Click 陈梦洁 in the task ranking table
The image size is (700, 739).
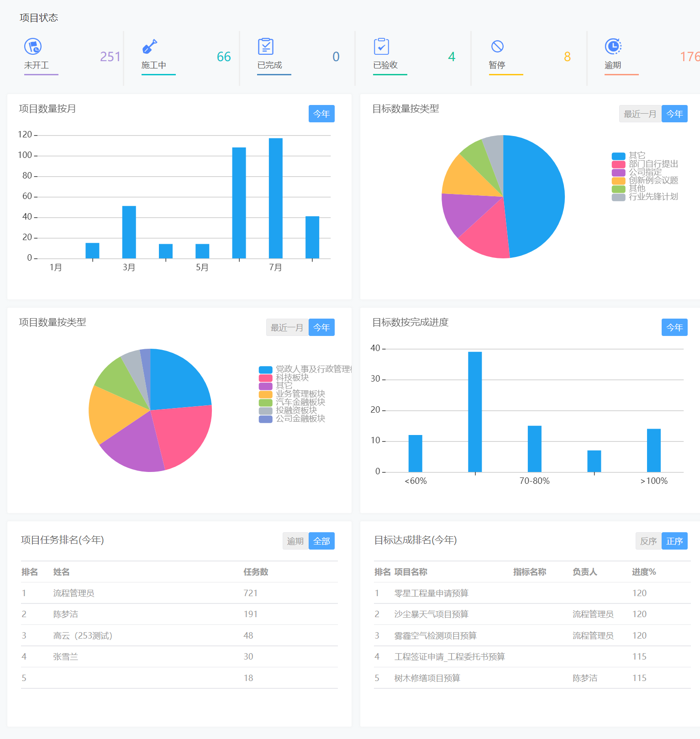click(66, 614)
